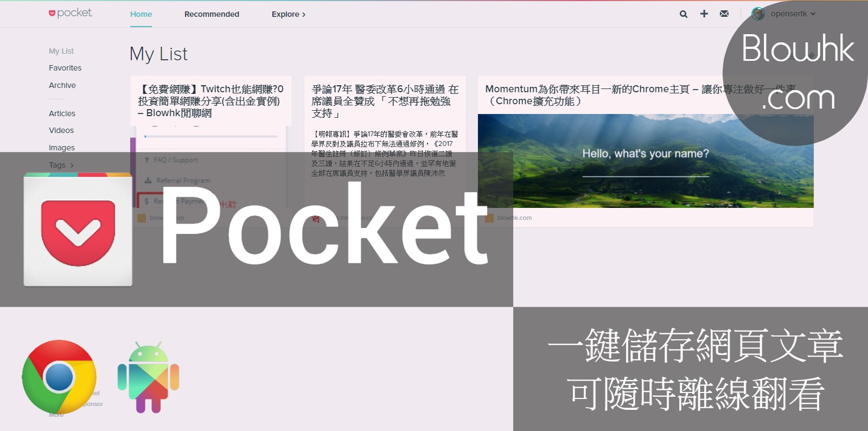Image resolution: width=868 pixels, height=431 pixels.
Task: Open the search magnifier icon
Action: (x=684, y=14)
